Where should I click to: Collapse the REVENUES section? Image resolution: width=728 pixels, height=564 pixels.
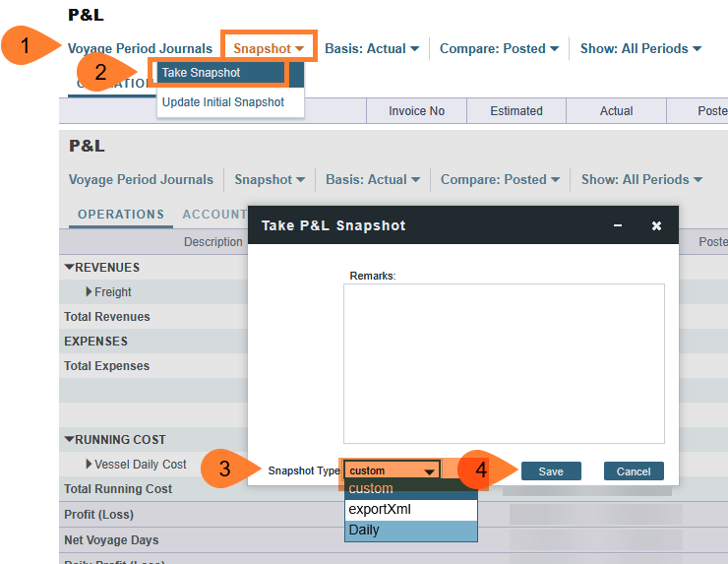pos(70,268)
